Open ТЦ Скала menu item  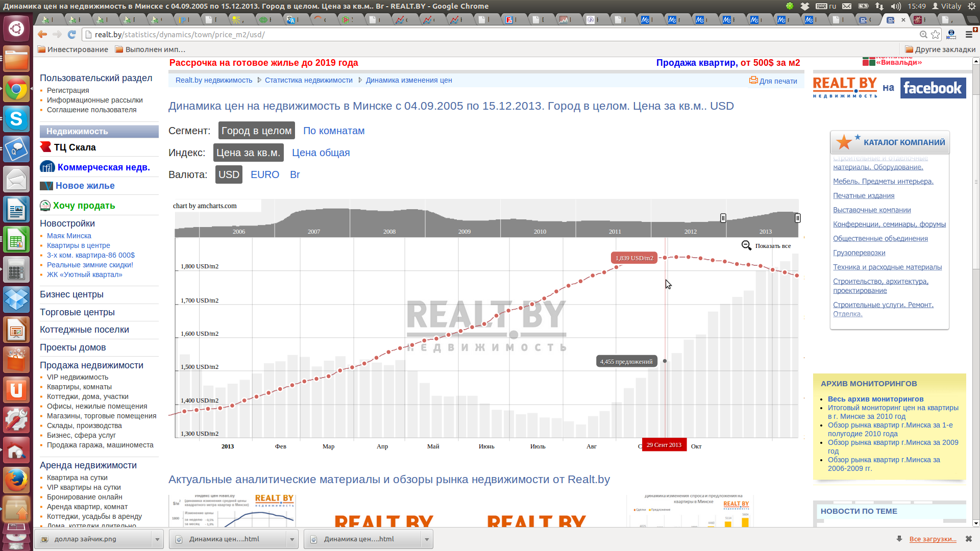tap(75, 147)
